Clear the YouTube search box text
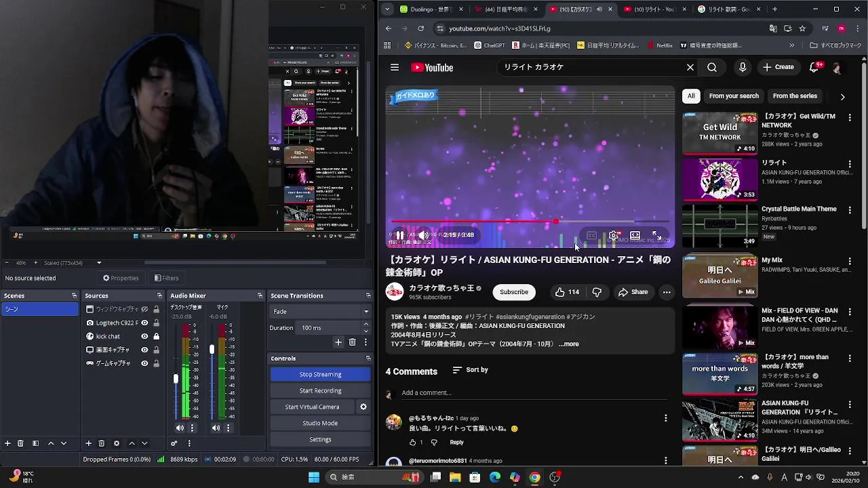 pyautogui.click(x=690, y=67)
